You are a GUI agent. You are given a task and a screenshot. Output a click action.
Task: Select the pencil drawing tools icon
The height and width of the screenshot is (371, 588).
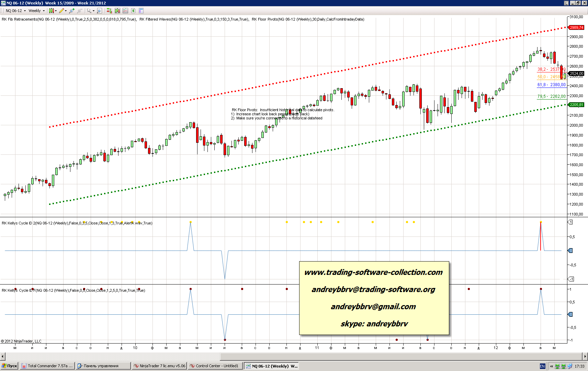[62, 11]
